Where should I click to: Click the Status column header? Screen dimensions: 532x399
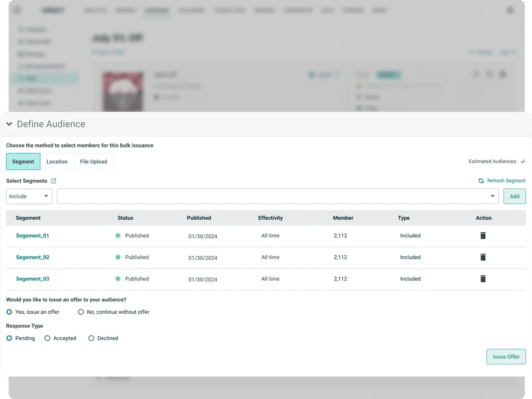pos(125,218)
